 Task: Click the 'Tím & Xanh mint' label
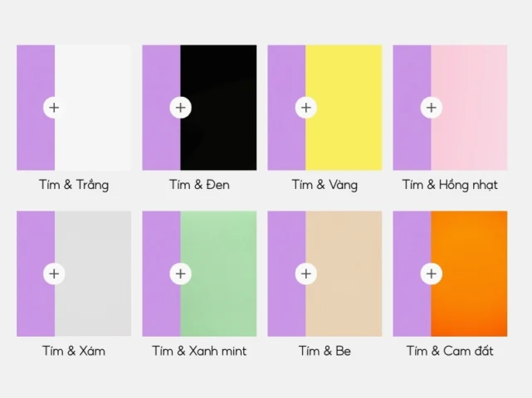(199, 351)
